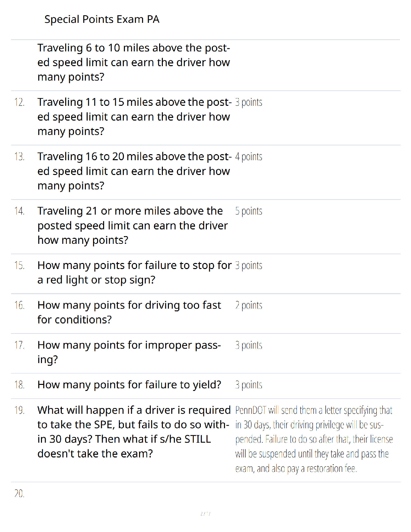The image size is (411, 532).
Task: Select the '11 to 15 miles' question text
Action: pyautogui.click(x=134, y=117)
